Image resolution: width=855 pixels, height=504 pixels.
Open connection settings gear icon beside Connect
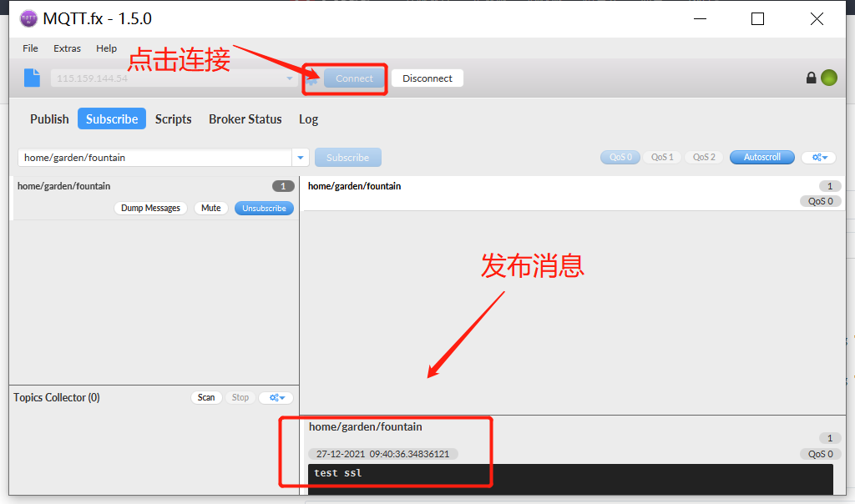click(x=312, y=79)
